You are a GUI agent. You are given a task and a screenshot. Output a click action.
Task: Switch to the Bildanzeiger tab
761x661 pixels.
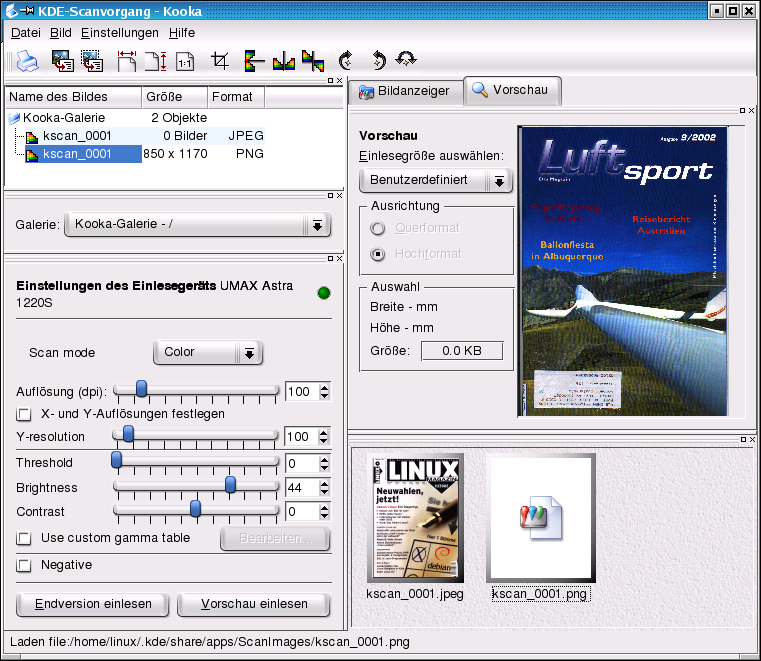click(x=405, y=92)
